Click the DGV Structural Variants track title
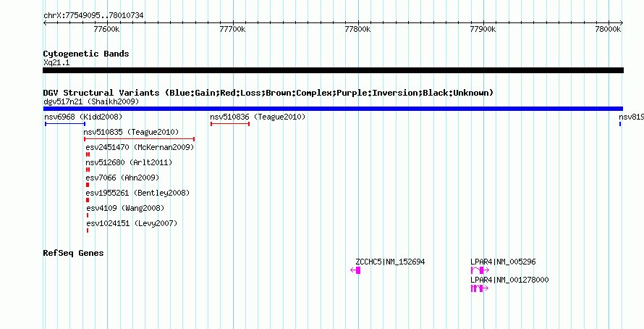 point(268,93)
